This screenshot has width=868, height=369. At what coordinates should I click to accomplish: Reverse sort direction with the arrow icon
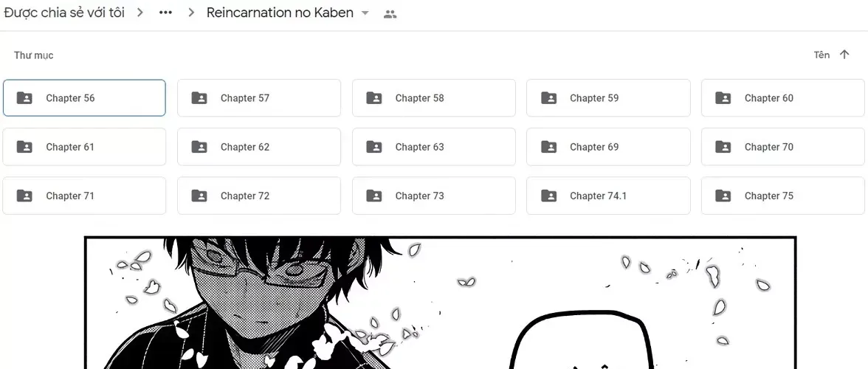point(844,54)
